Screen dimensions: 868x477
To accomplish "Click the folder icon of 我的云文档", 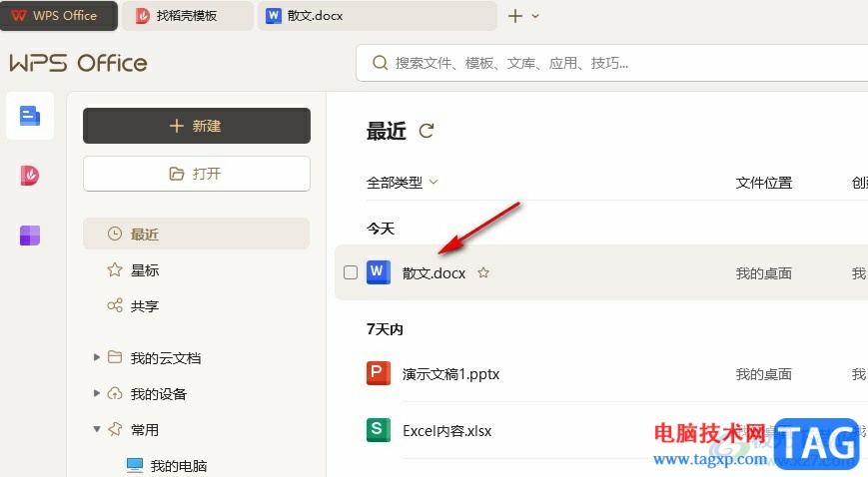I will click(x=115, y=357).
